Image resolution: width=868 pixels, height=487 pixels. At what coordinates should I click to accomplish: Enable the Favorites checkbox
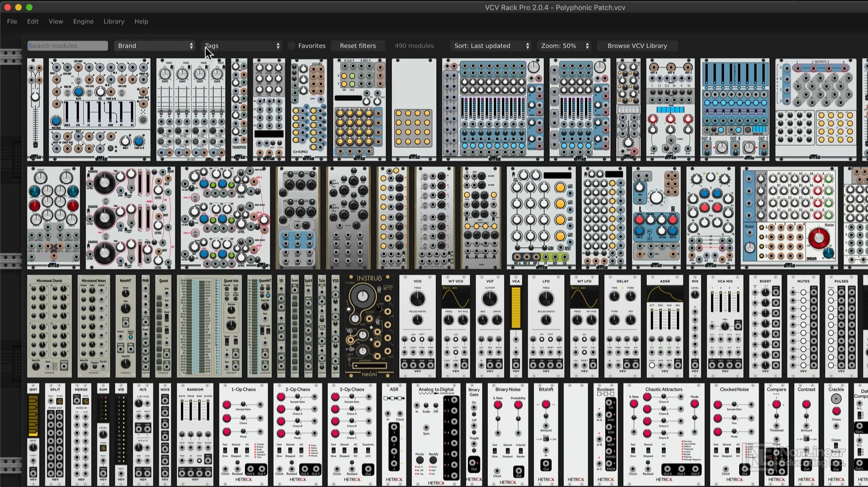pyautogui.click(x=292, y=46)
